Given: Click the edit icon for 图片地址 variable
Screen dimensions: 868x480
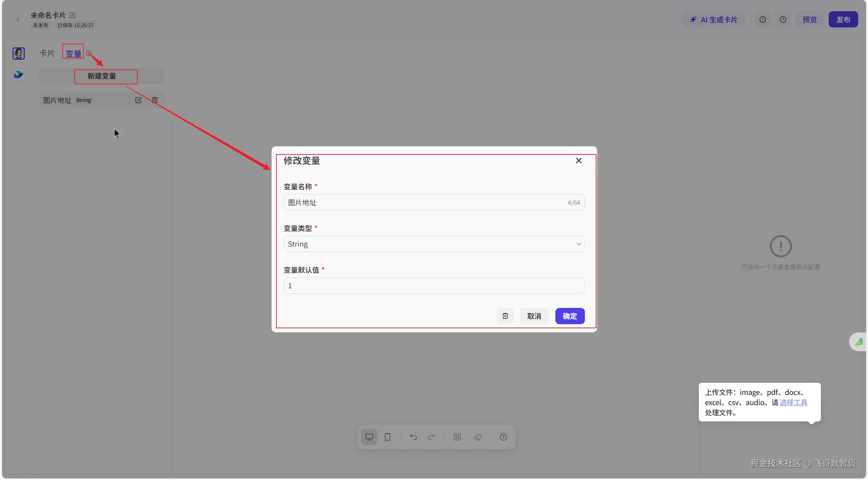Looking at the screenshot, I should tap(138, 100).
